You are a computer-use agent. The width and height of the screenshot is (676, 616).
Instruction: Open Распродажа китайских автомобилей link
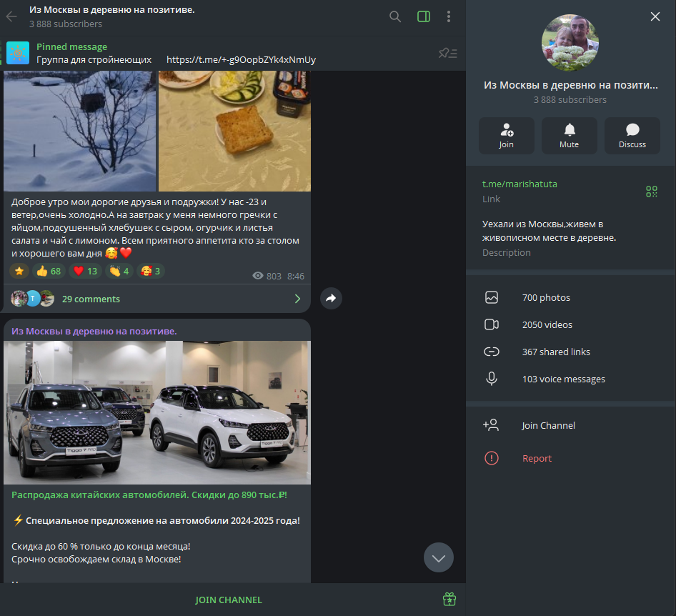[x=149, y=495]
